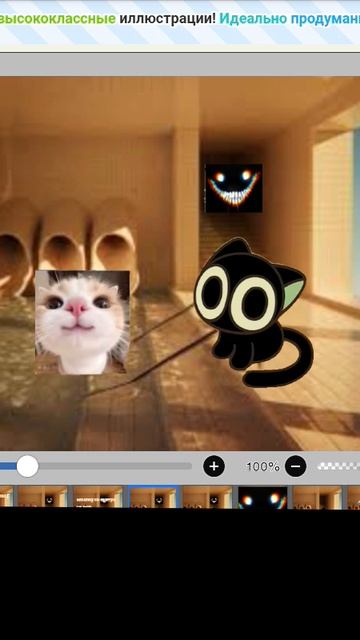Click the black plus zoom button

click(214, 466)
